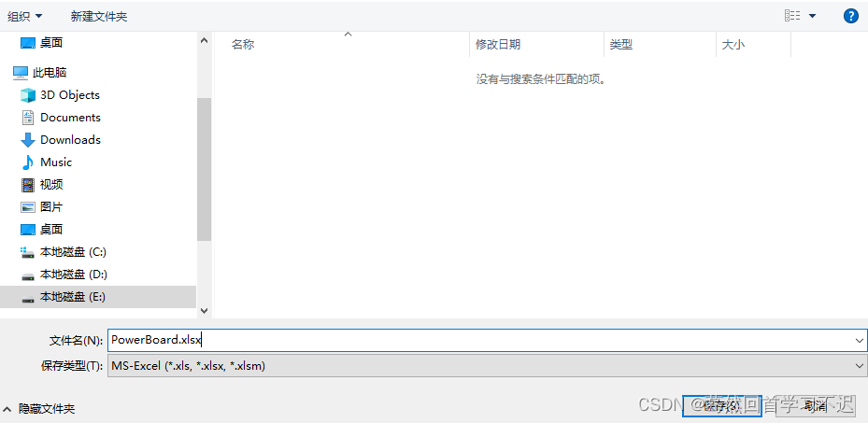Screen dimensions: 868x423
Task: Click the Music note icon
Action: (28, 162)
